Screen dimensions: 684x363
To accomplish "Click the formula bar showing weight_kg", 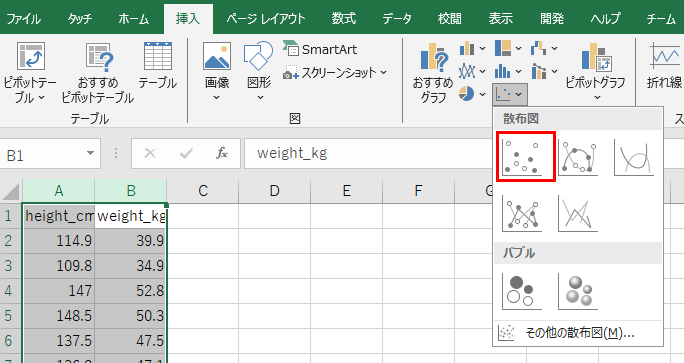I will pyautogui.click(x=368, y=153).
